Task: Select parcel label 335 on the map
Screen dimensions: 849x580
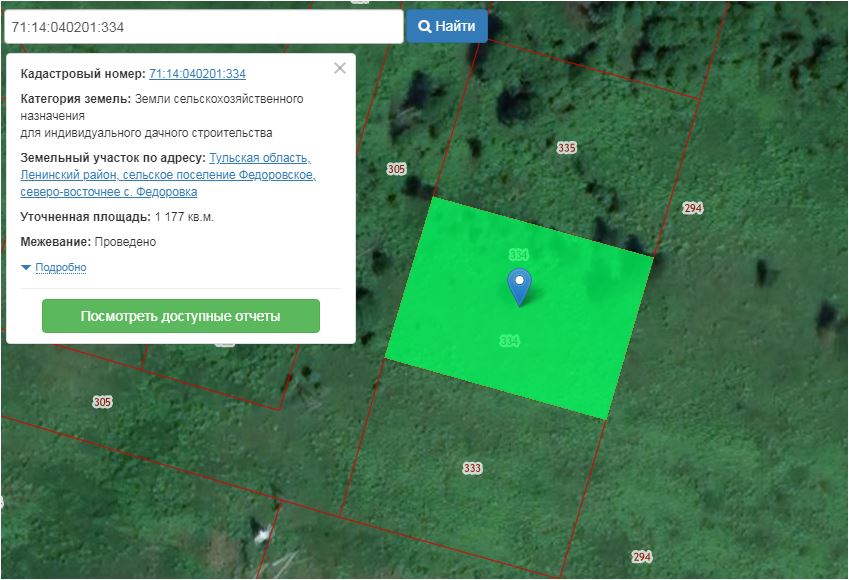Action: [x=567, y=148]
